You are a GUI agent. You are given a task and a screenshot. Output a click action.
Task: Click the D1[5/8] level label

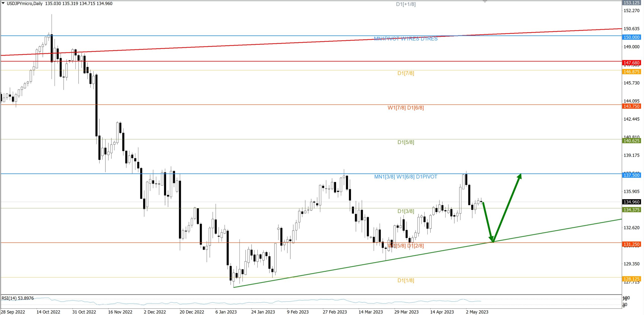pos(406,142)
